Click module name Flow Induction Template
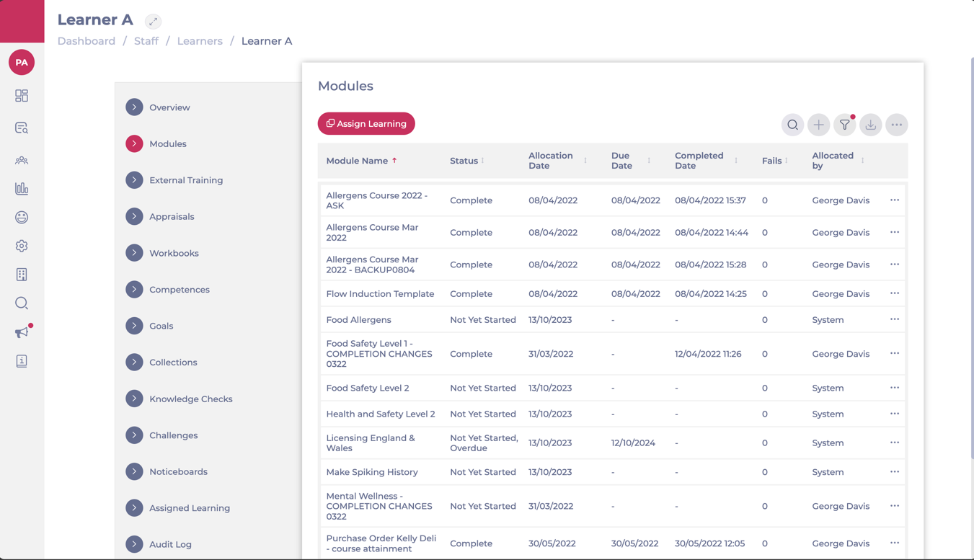974x560 pixels. [380, 293]
